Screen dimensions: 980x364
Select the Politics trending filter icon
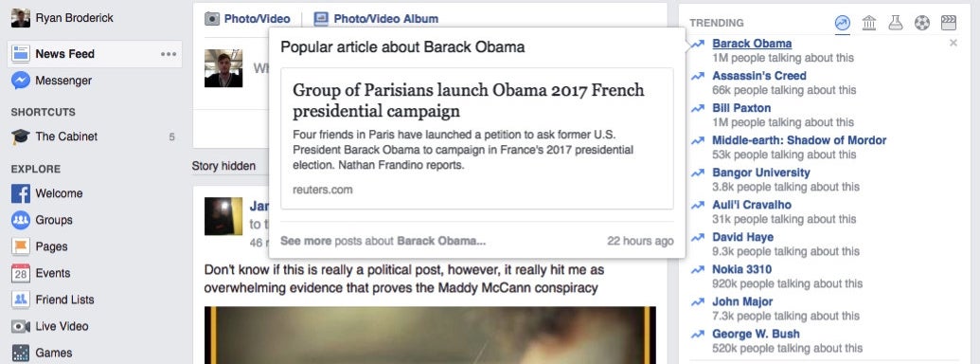tap(869, 23)
